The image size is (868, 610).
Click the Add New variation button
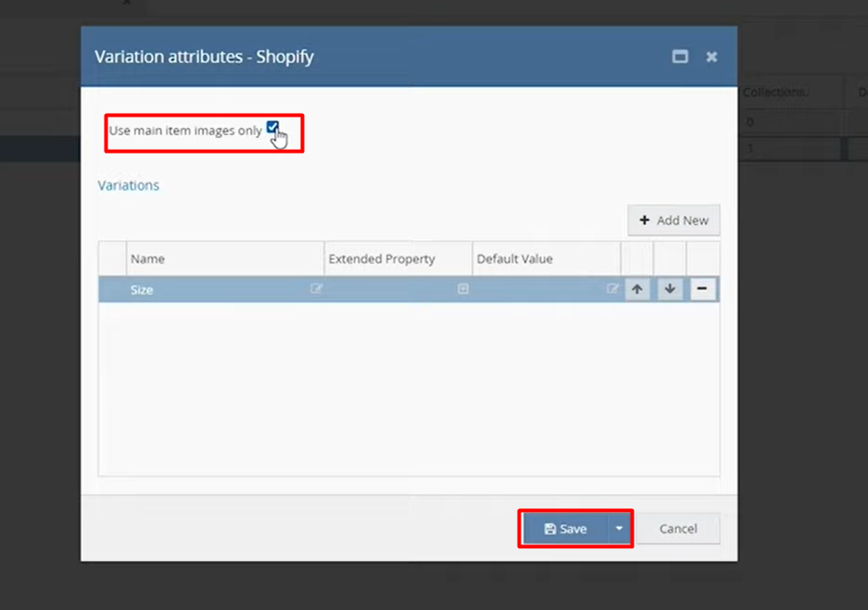click(673, 220)
